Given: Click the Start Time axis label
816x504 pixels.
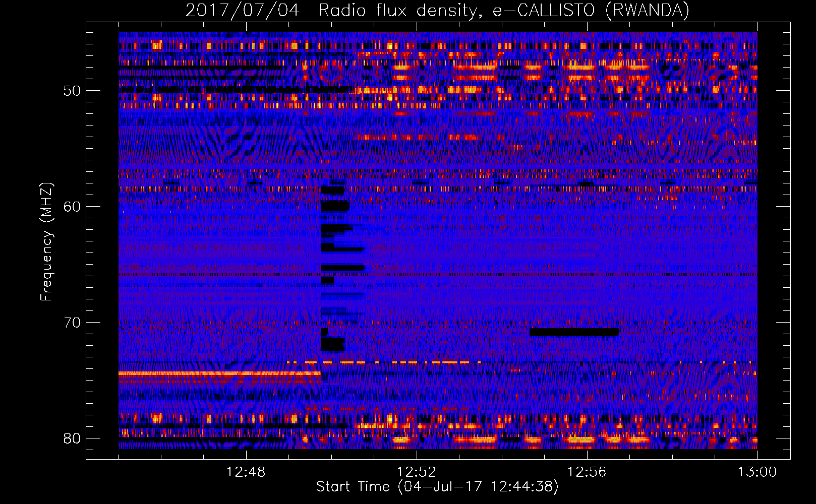Looking at the screenshot, I should (x=437, y=487).
